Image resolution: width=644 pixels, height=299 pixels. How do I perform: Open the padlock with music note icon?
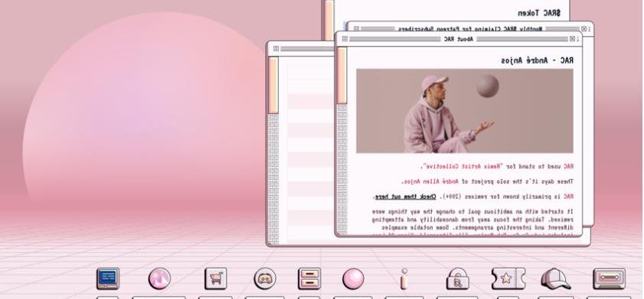click(458, 279)
